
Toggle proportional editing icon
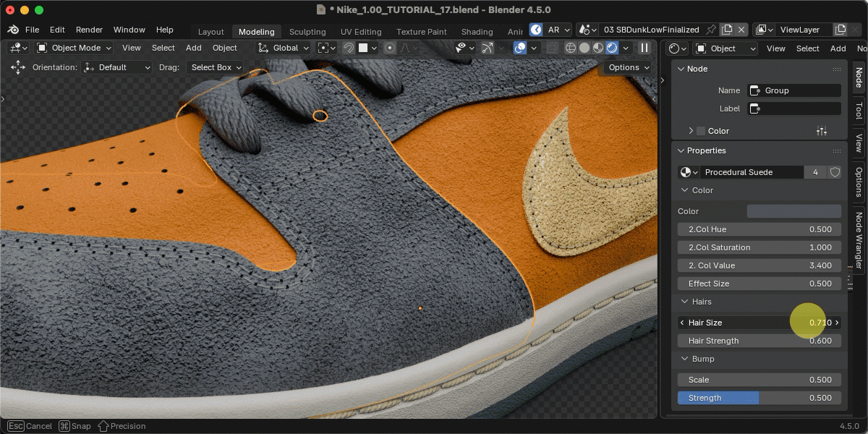(390, 48)
